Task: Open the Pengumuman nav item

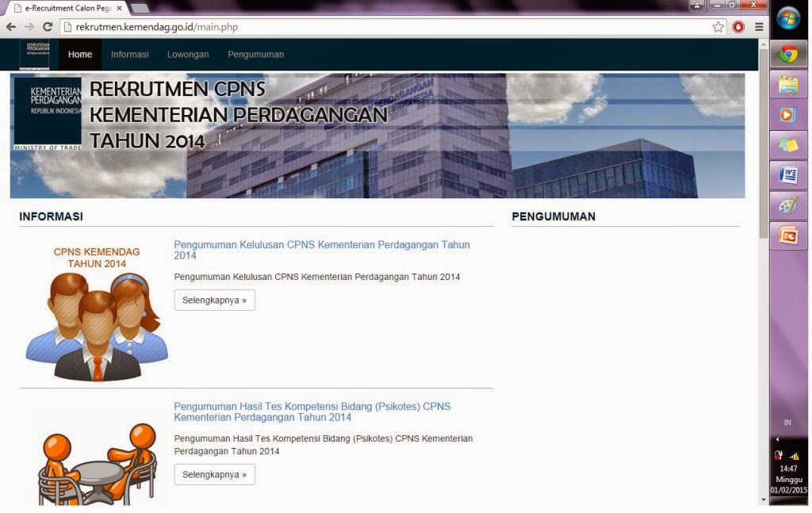Action: [x=256, y=55]
